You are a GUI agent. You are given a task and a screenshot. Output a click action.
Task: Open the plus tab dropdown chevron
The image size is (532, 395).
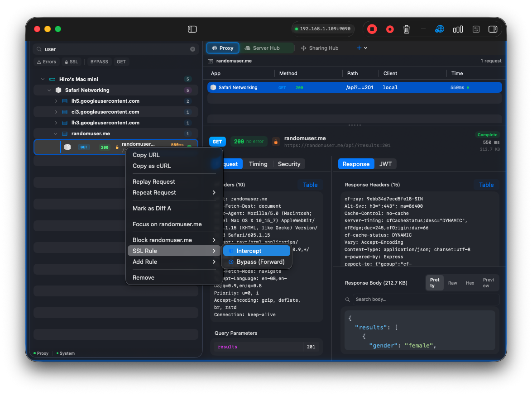366,48
